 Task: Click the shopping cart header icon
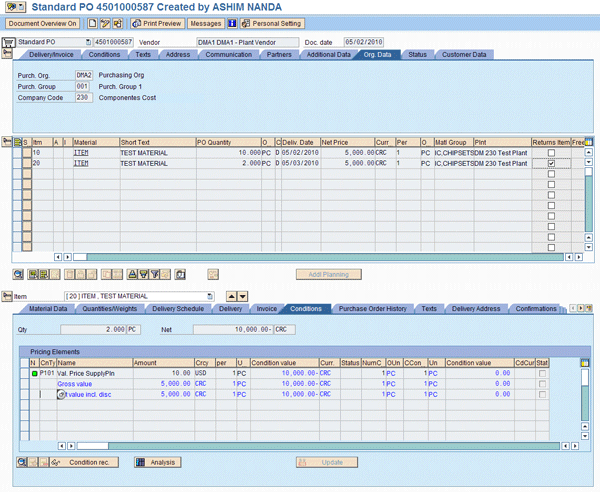(10, 43)
